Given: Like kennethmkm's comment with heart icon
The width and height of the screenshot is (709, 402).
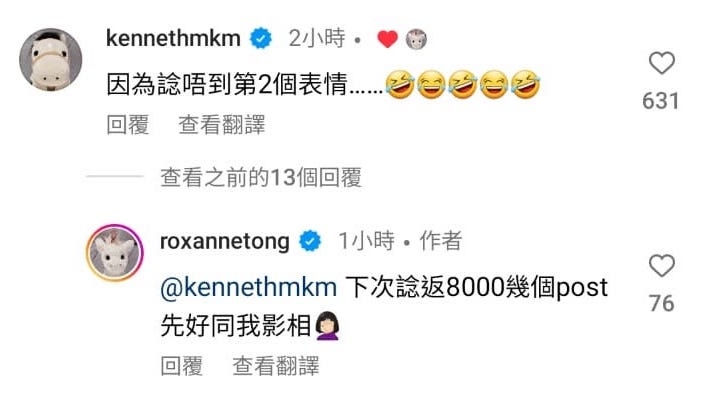Looking at the screenshot, I should [x=662, y=63].
